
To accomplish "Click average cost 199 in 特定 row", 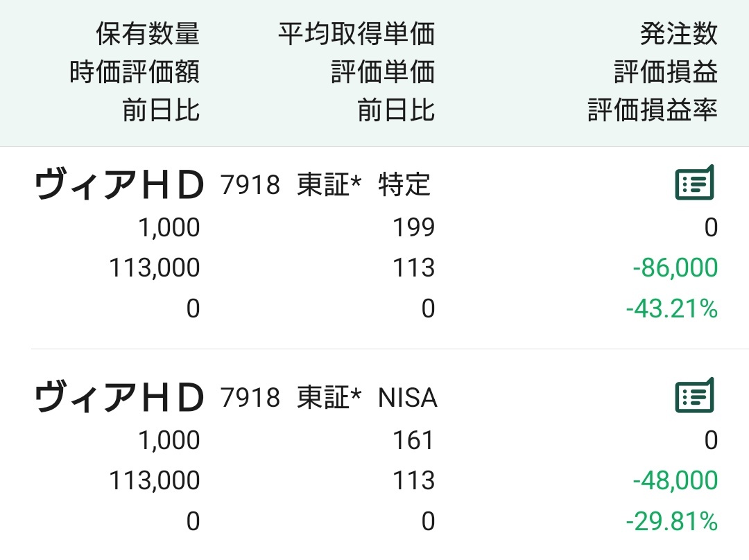I will [x=413, y=227].
